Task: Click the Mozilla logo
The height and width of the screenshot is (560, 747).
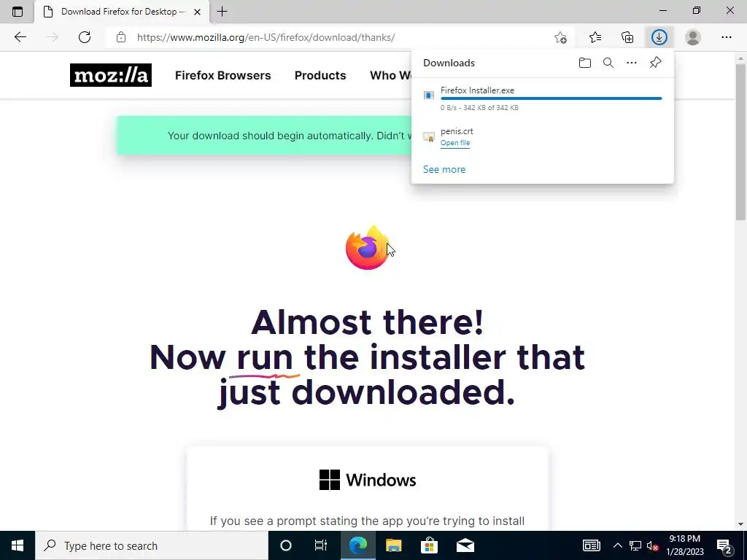Action: point(111,75)
